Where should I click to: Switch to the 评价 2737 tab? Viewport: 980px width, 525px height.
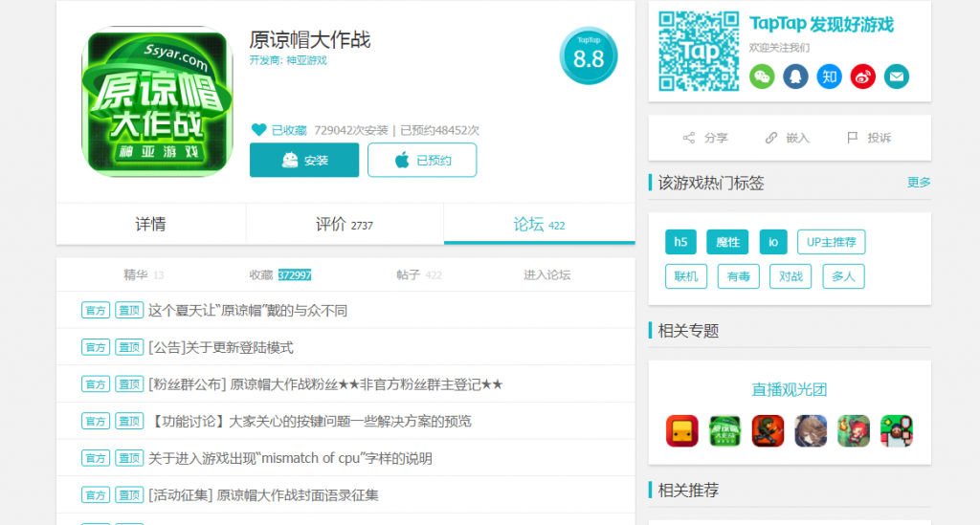[345, 224]
